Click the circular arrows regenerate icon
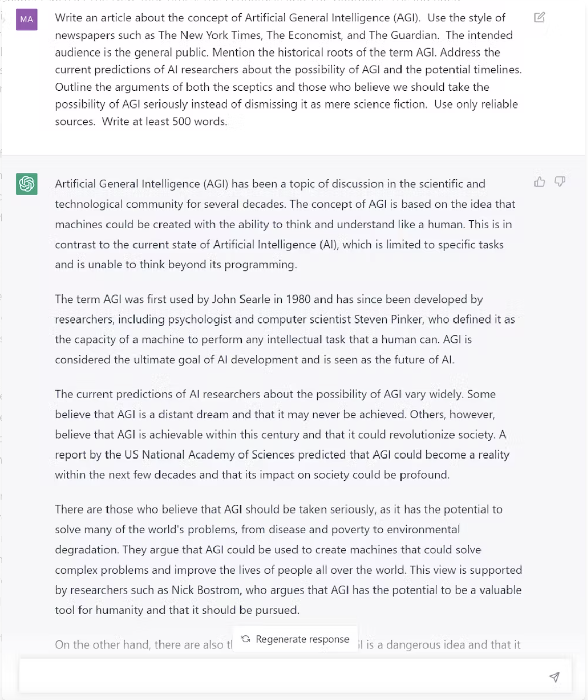588x700 pixels. pos(246,639)
